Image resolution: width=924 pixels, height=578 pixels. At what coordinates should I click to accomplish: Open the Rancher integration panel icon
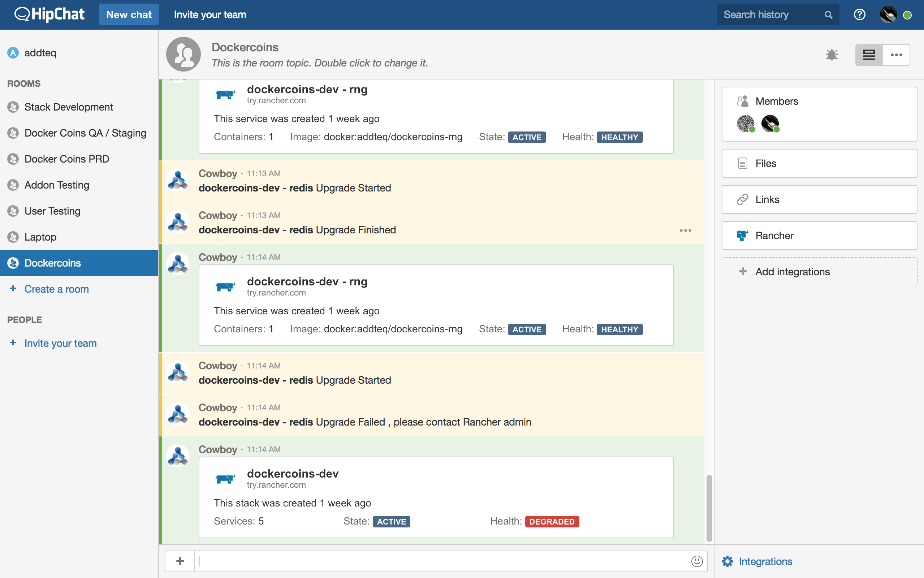pyautogui.click(x=742, y=236)
